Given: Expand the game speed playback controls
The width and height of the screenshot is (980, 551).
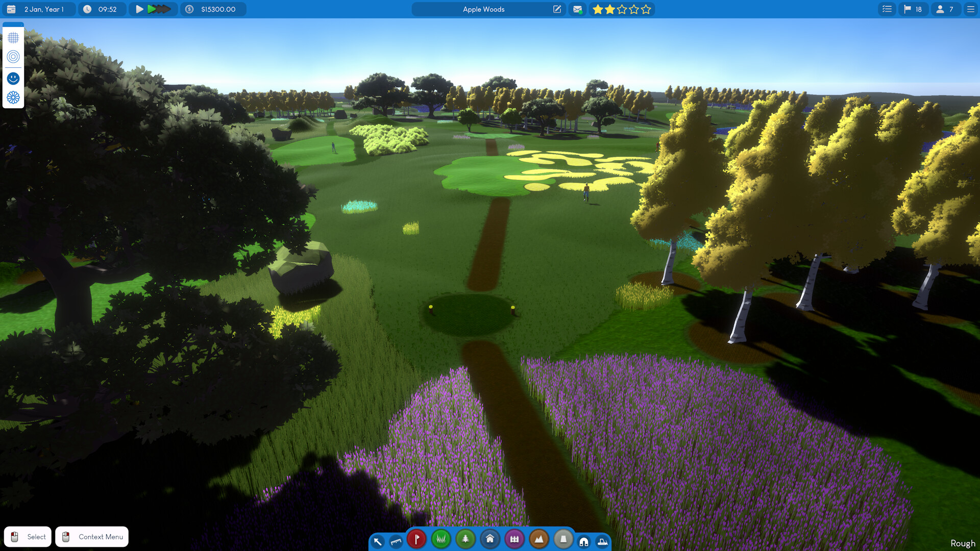Looking at the screenshot, I should 153,9.
